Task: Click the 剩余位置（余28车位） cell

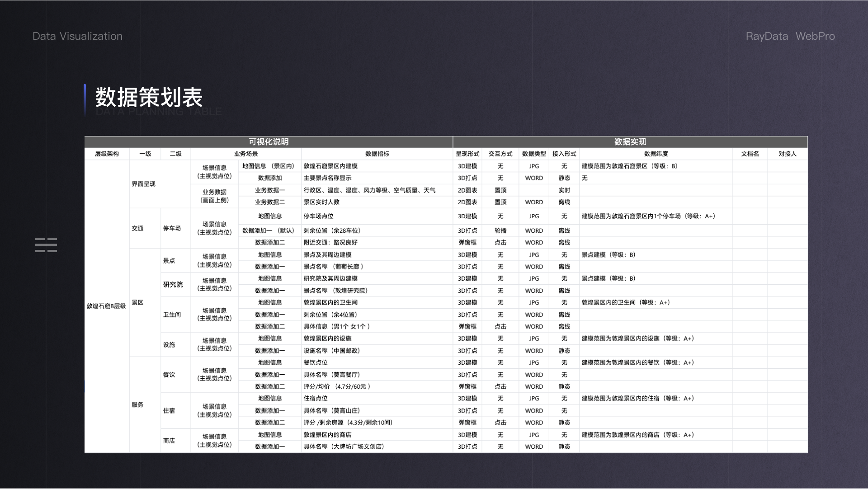Action: [332, 230]
